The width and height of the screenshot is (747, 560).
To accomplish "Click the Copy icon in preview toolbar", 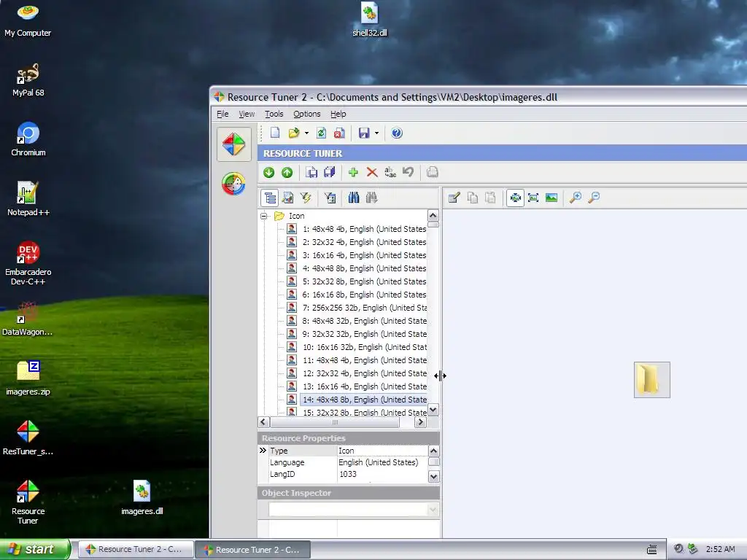I will pyautogui.click(x=473, y=198).
